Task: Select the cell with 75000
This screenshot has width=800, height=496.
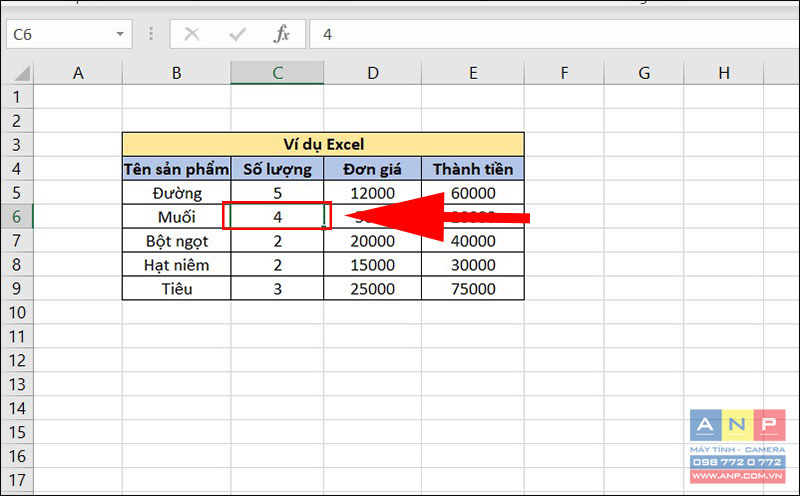Action: 473,288
